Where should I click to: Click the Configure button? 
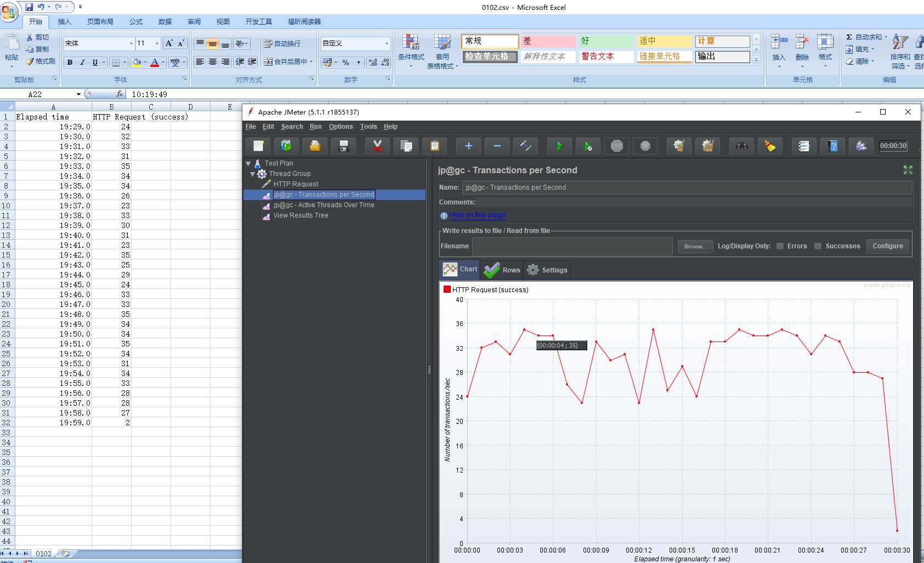[x=888, y=246]
